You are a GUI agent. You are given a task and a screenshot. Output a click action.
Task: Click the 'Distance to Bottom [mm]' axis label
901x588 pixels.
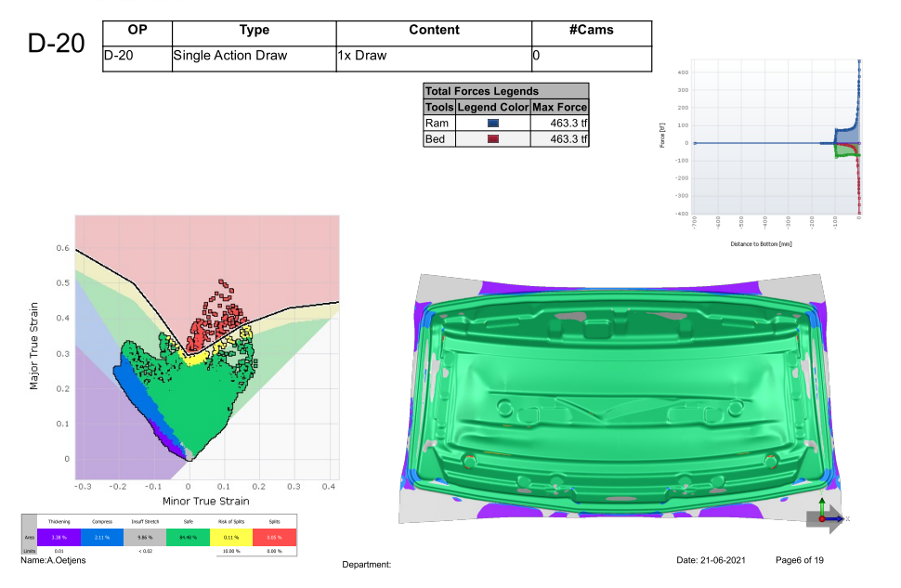[761, 244]
